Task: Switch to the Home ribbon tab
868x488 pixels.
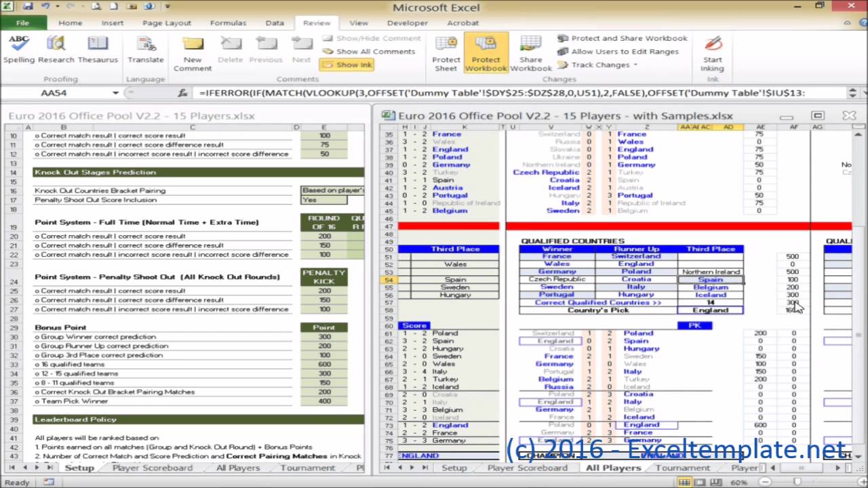Action: pyautogui.click(x=71, y=23)
